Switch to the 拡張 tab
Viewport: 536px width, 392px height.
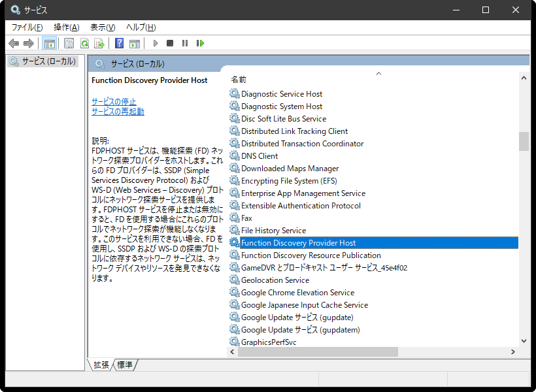101,365
